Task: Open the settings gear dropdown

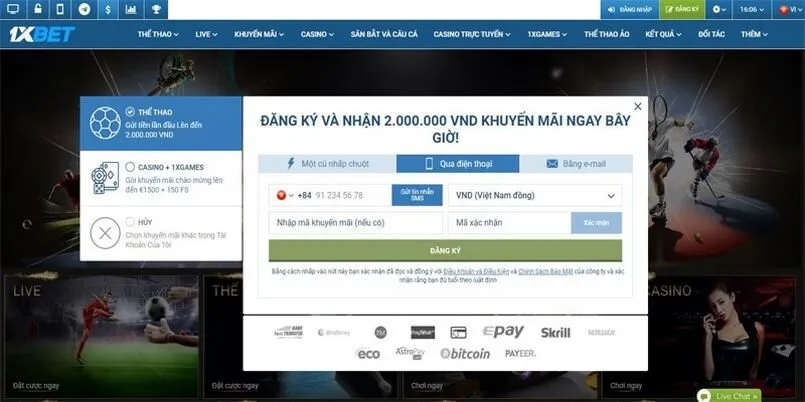Action: coord(720,9)
